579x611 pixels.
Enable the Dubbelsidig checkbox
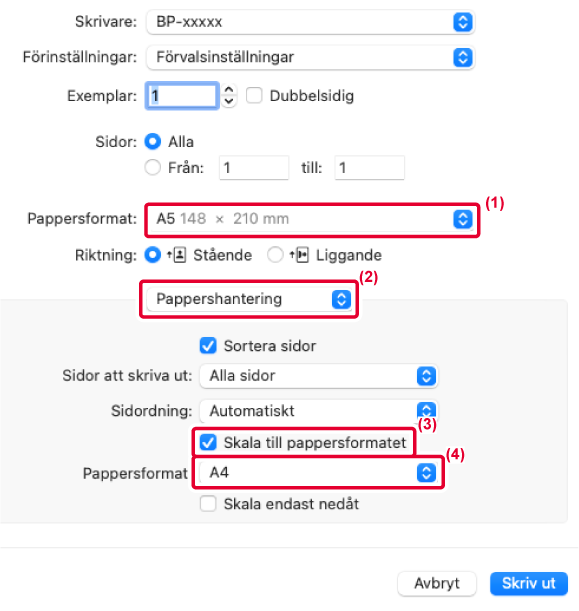[254, 95]
